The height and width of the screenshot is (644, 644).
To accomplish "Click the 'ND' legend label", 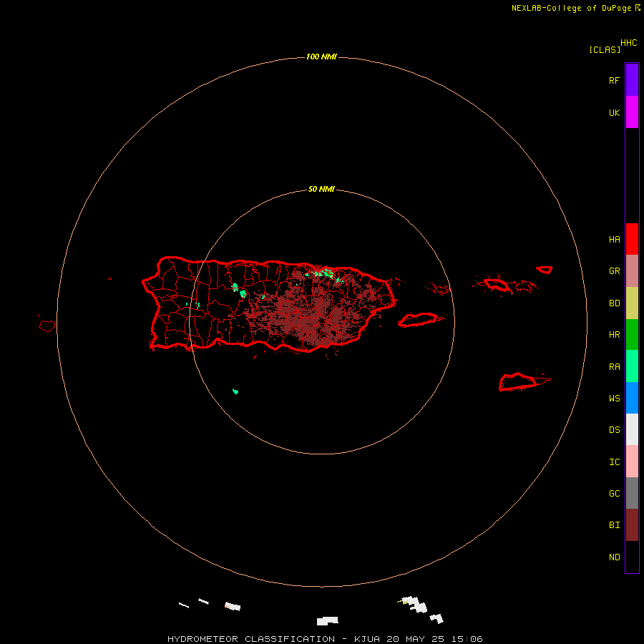I will [x=614, y=557].
